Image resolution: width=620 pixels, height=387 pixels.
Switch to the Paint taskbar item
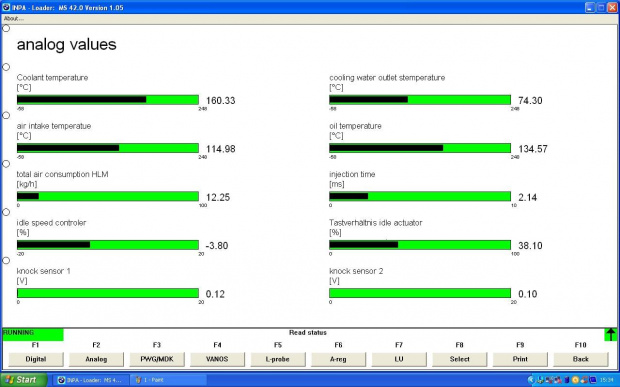point(168,380)
